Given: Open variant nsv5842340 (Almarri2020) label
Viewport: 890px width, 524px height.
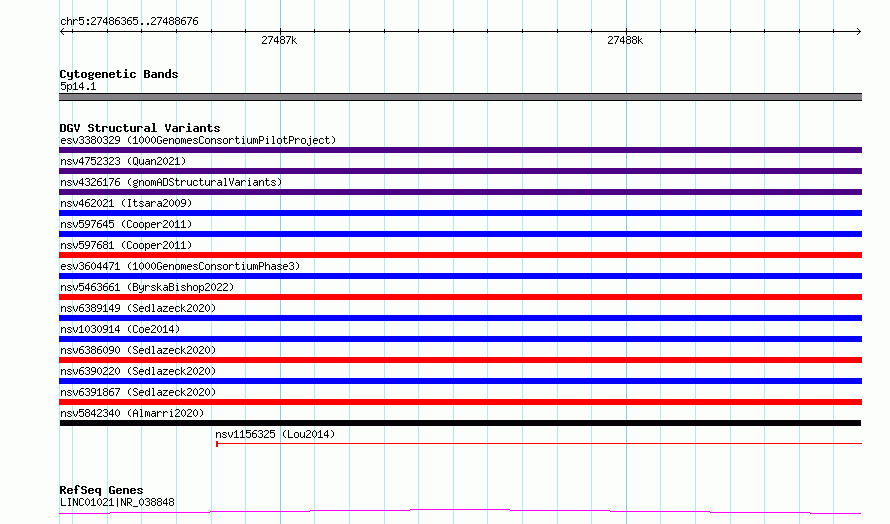Looking at the screenshot, I should coord(132,413).
